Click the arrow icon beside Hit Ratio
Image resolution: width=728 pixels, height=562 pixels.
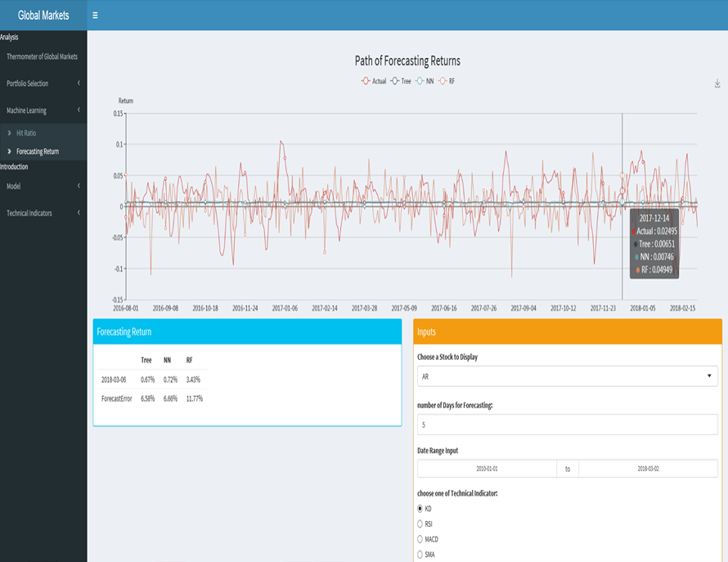(x=9, y=133)
